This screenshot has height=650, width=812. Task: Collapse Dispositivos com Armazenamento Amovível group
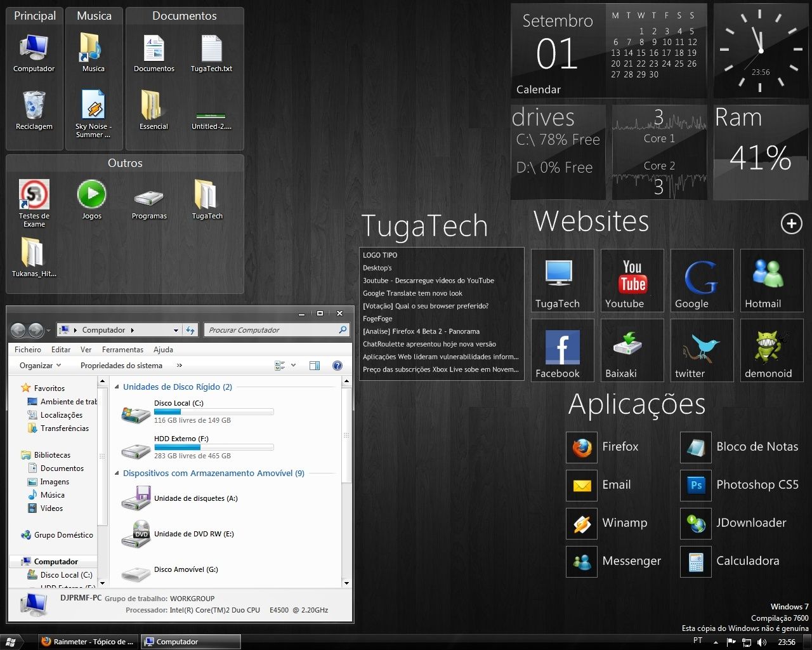point(117,474)
